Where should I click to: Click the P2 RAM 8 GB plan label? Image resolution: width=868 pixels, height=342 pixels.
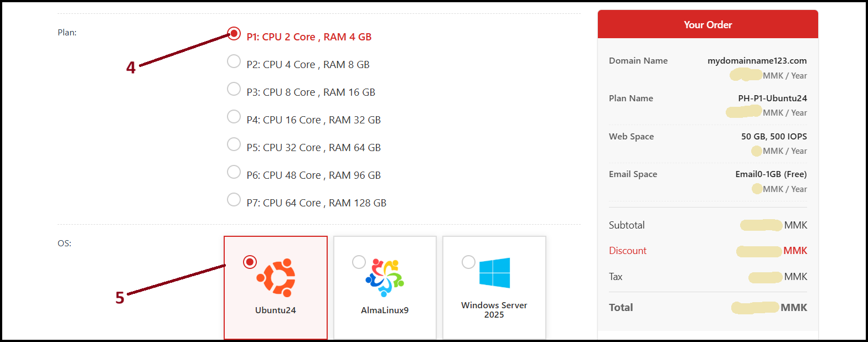click(x=308, y=65)
